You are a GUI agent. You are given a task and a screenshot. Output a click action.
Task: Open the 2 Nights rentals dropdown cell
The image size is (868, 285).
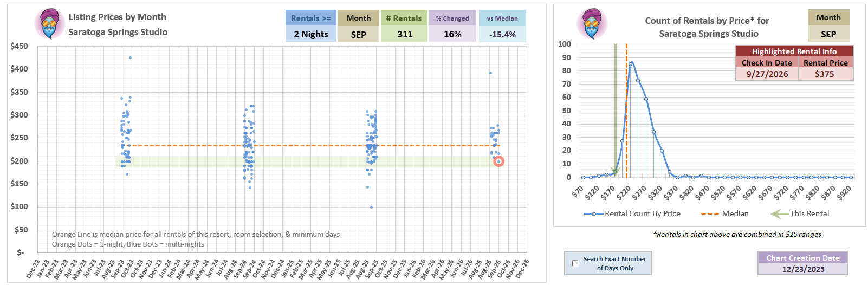coord(311,34)
